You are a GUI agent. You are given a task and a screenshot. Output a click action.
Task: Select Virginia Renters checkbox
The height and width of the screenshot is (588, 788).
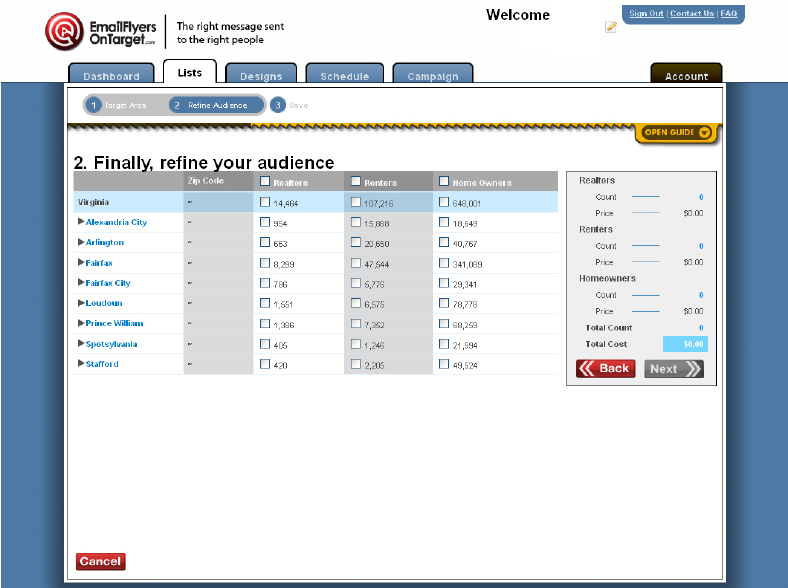[356, 202]
